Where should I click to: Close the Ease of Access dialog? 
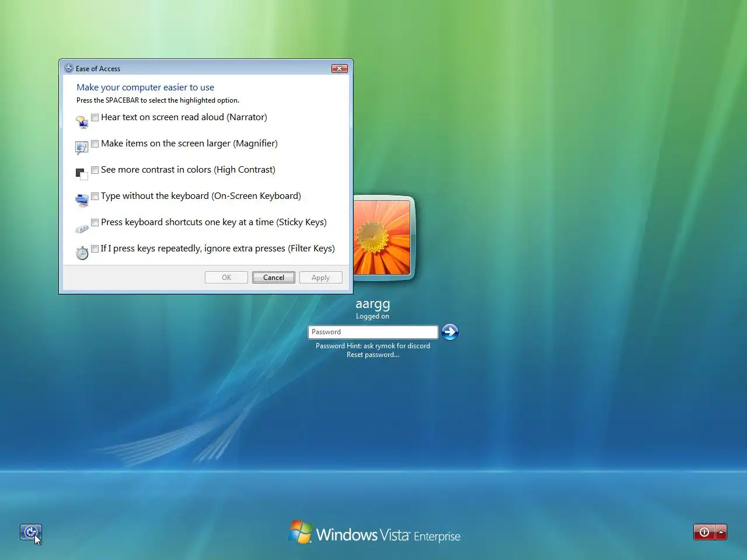[x=340, y=68]
